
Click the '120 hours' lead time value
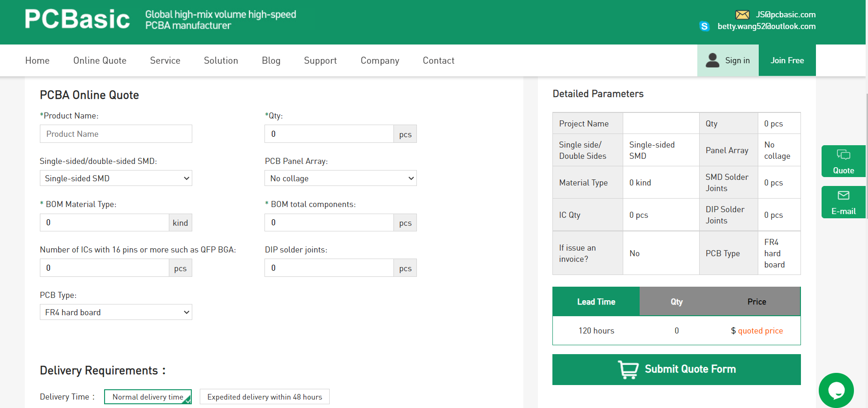click(x=596, y=331)
